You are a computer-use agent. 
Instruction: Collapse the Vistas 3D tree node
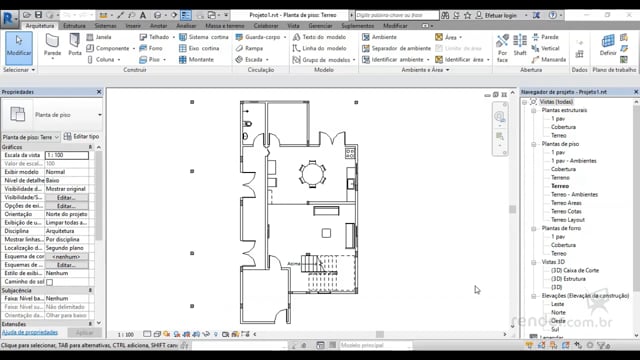coord(533,262)
